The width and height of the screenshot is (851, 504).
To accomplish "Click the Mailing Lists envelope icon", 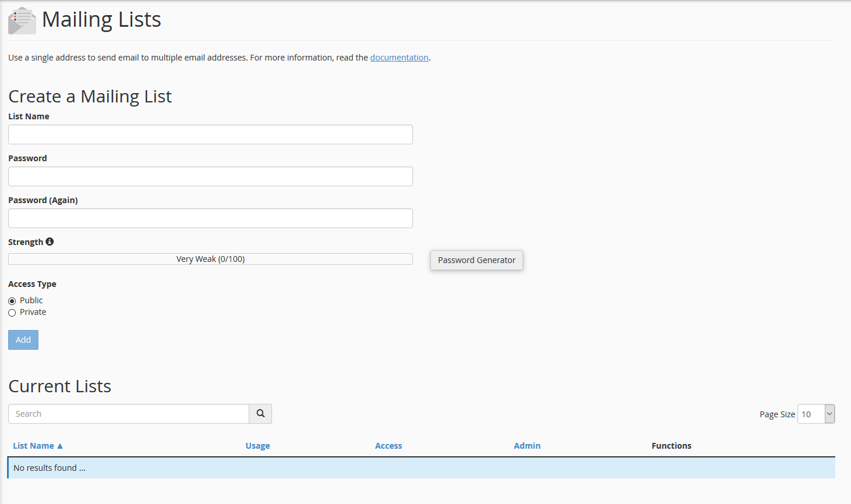I will pyautogui.click(x=22, y=20).
